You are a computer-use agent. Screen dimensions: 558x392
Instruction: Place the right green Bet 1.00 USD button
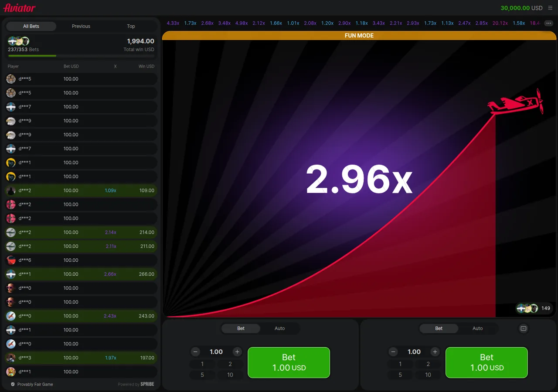[487, 362]
